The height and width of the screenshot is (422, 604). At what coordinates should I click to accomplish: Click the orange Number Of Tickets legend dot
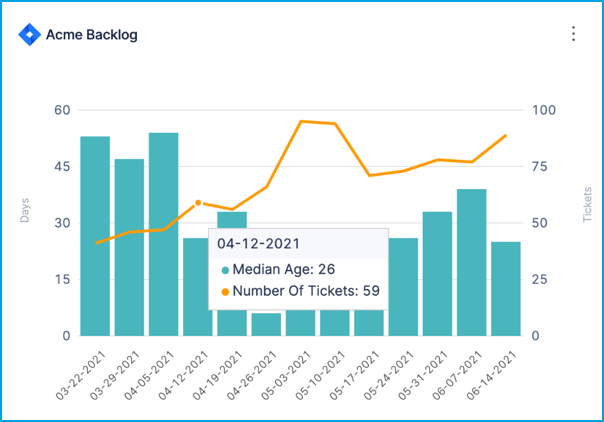point(225,292)
